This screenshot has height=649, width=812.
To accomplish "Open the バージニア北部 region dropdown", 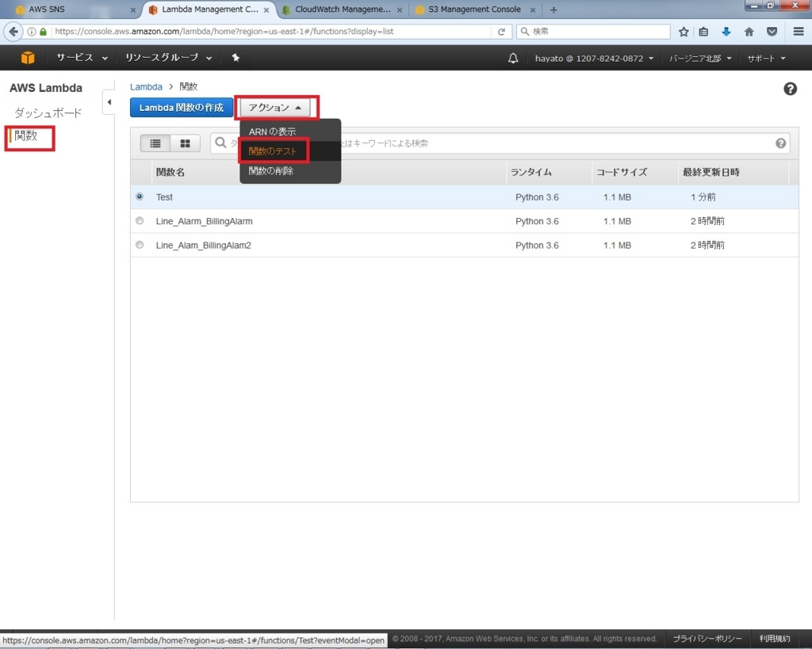I will pyautogui.click(x=699, y=59).
